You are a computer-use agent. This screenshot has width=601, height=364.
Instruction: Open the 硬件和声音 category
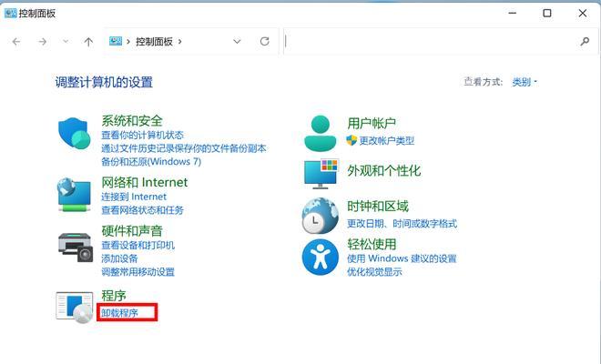pyautogui.click(x=132, y=230)
